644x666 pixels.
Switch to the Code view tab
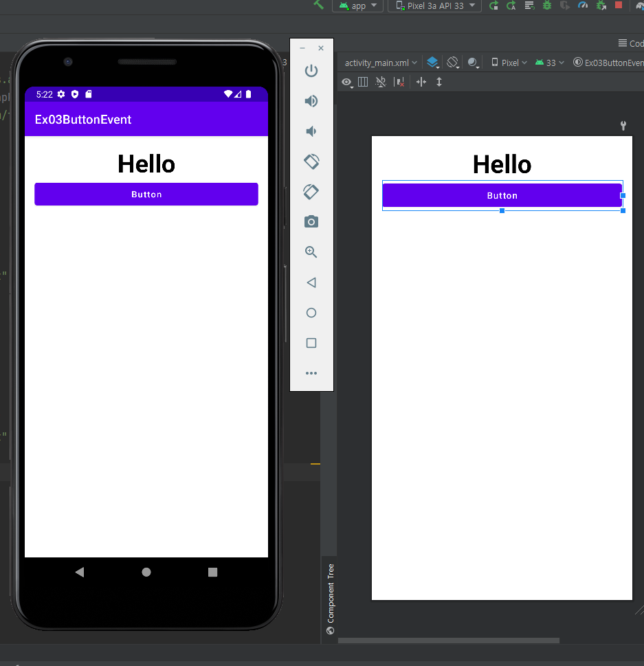631,43
